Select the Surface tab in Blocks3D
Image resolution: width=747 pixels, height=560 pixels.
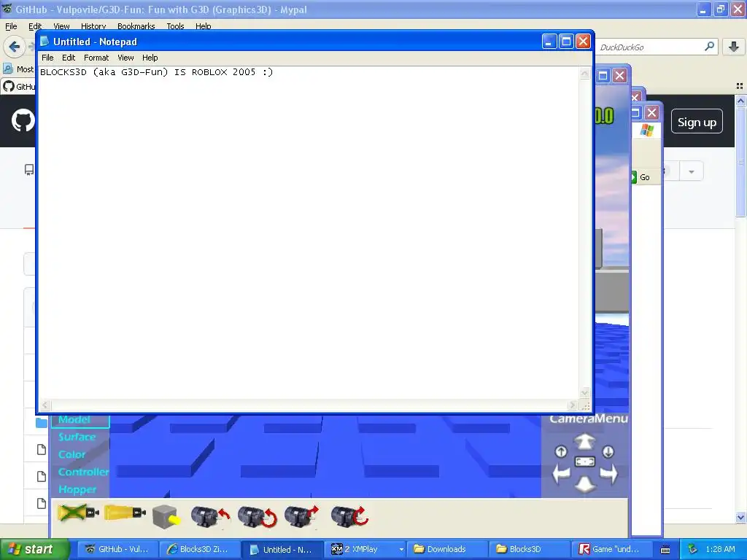(77, 437)
